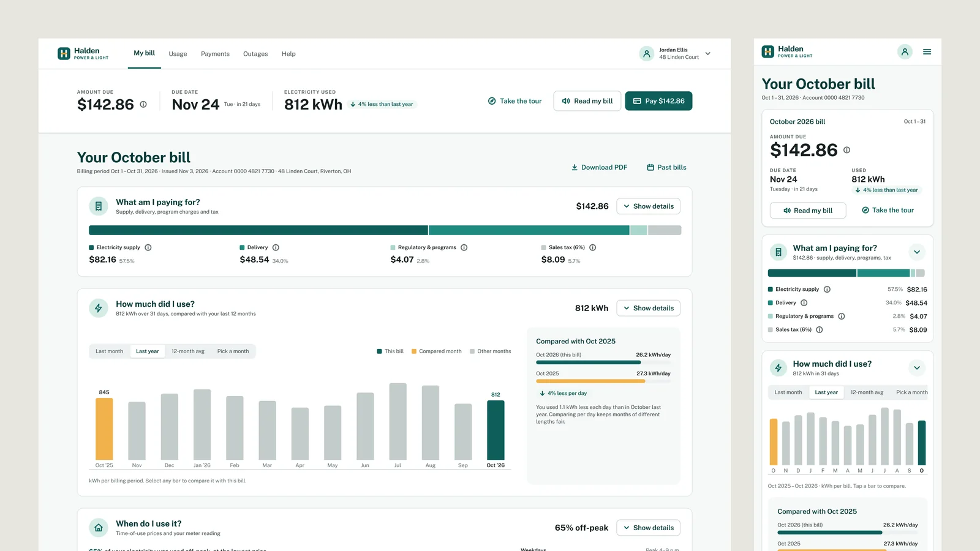The width and height of the screenshot is (980, 551).
Task: Click Read my bill in desktop header
Action: point(587,101)
